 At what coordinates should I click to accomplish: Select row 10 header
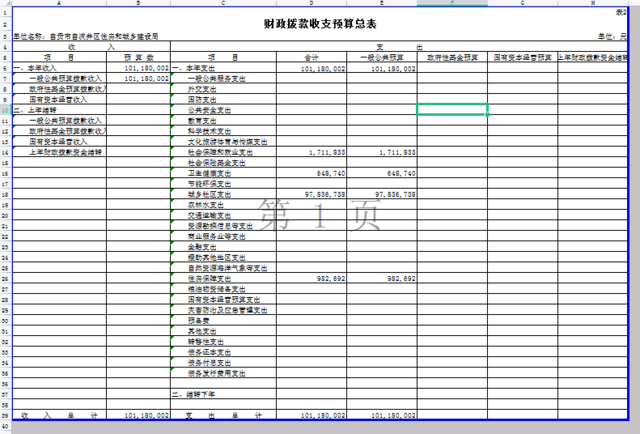tap(5, 107)
